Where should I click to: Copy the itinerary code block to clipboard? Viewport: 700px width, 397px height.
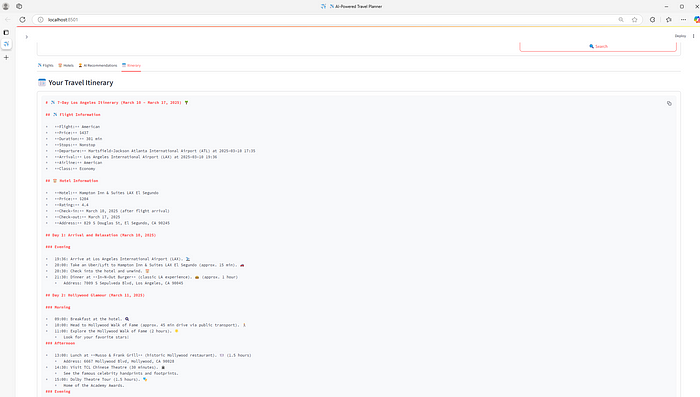(669, 103)
